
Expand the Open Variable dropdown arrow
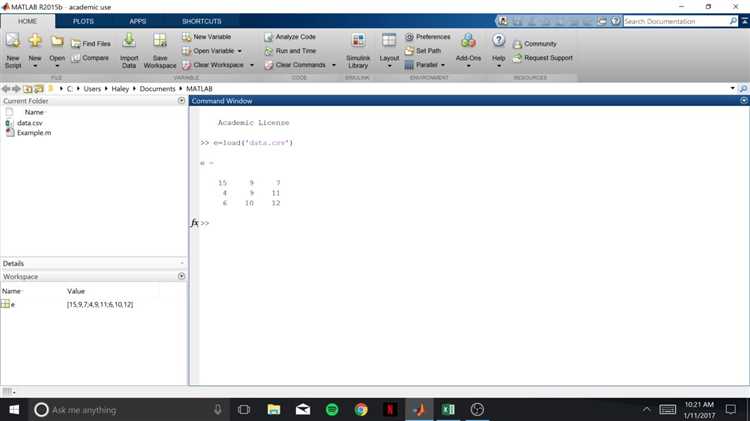[240, 51]
